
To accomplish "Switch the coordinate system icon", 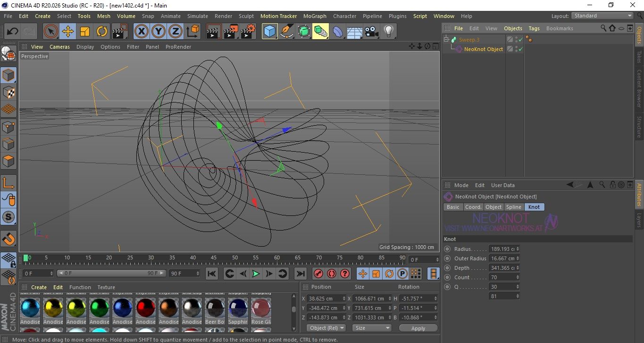I will click(x=192, y=32).
